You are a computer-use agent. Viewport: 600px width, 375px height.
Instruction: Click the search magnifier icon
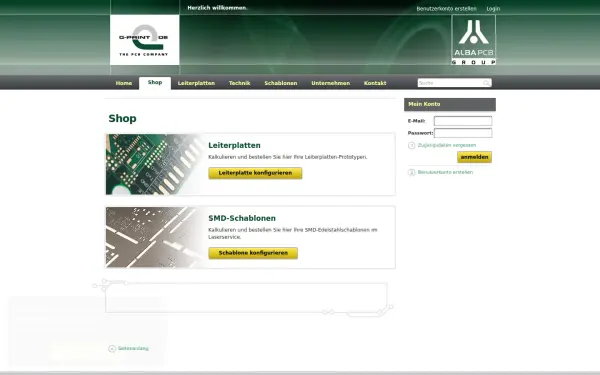tap(486, 83)
